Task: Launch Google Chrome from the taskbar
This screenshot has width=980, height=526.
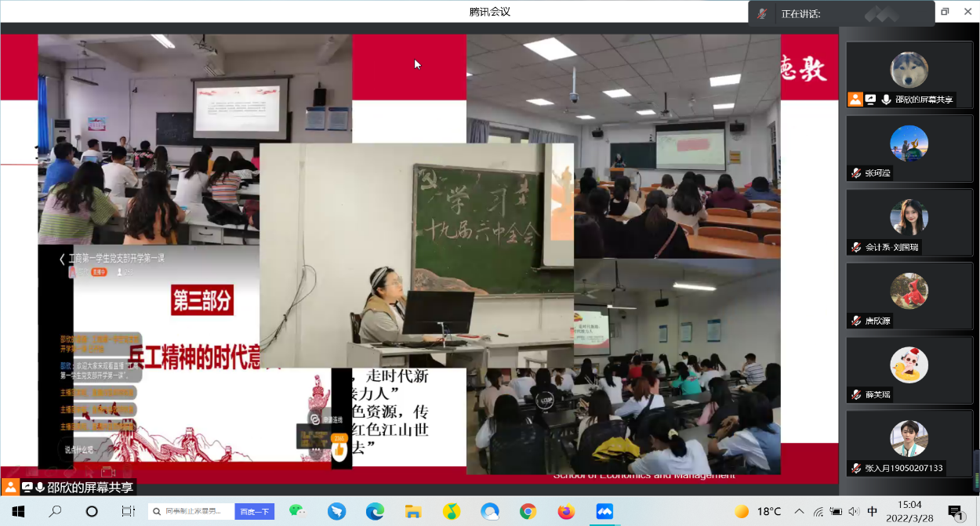Action: (x=528, y=512)
